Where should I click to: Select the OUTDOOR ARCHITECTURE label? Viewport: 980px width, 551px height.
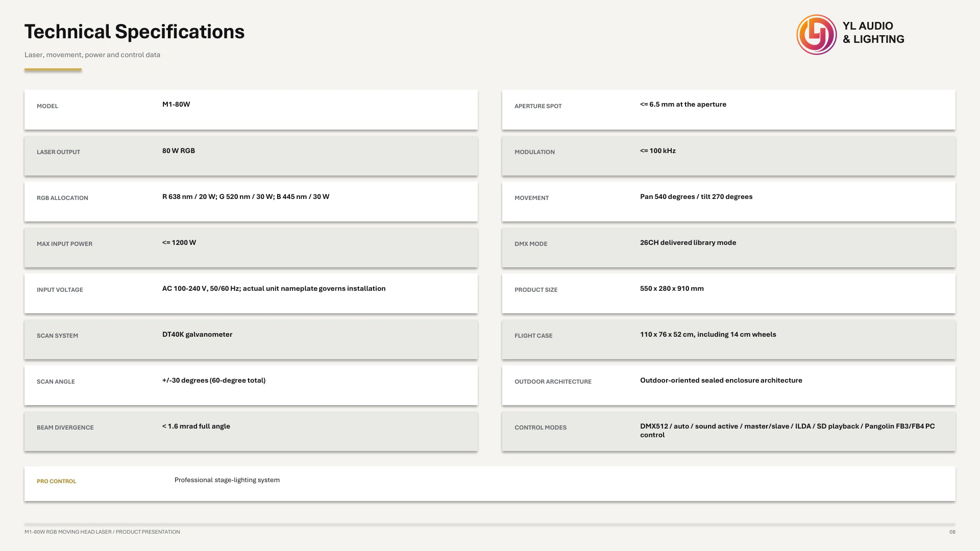553,382
